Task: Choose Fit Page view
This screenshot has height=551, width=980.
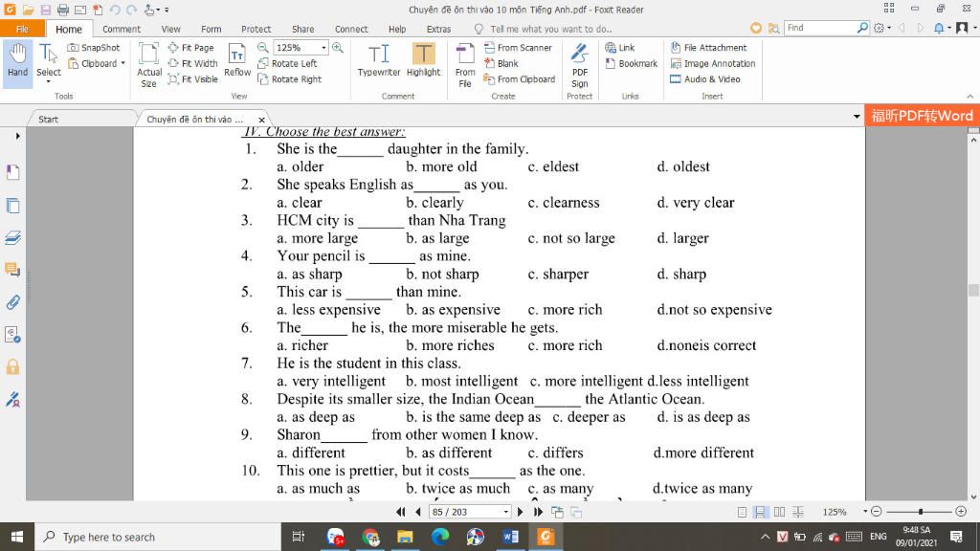Action: pyautogui.click(x=191, y=48)
